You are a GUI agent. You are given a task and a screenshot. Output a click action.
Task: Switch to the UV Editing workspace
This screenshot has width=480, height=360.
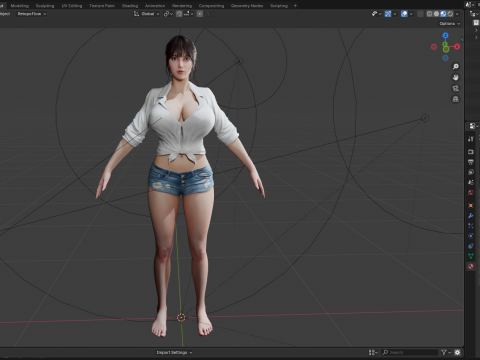[x=72, y=6]
